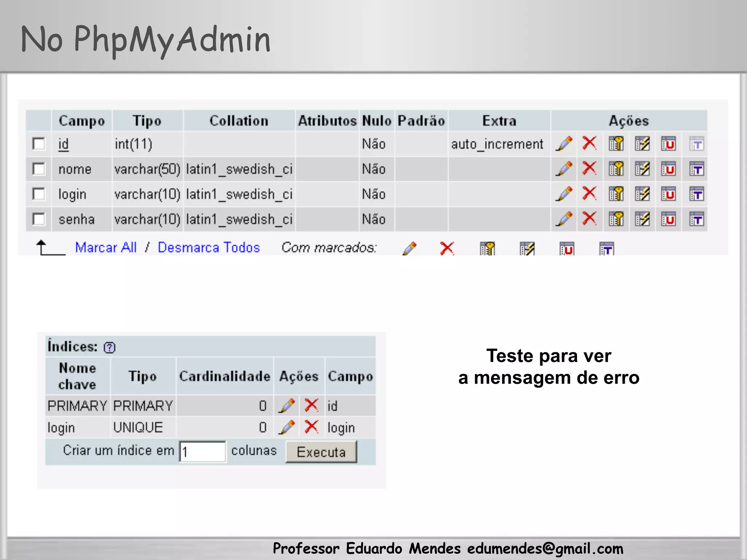The height and width of the screenshot is (560, 747).
Task: Add fulltext icon in login row
Action: [696, 194]
